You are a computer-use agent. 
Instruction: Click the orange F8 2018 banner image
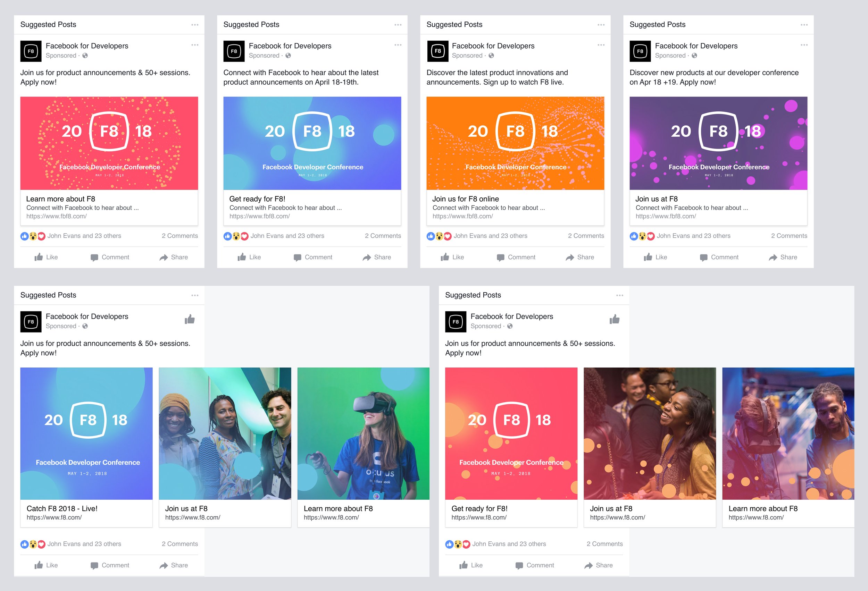click(x=515, y=143)
